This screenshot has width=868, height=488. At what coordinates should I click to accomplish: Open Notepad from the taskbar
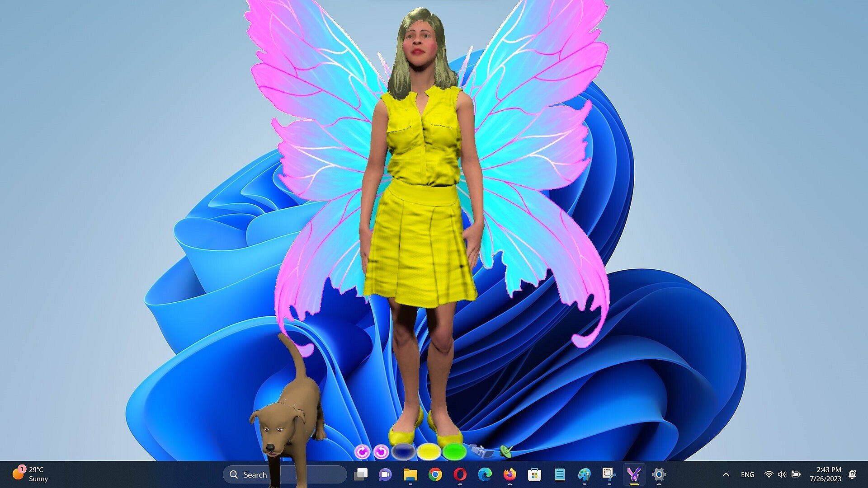pyautogui.click(x=559, y=474)
